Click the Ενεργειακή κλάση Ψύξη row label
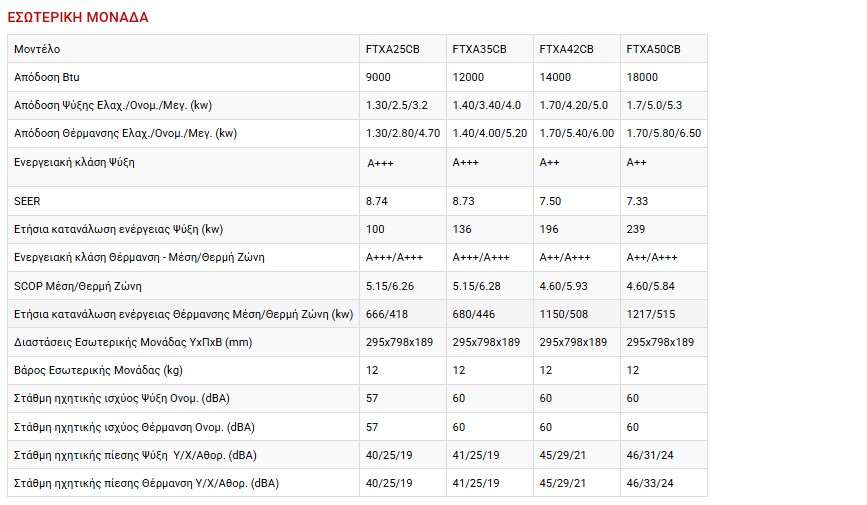 [74, 162]
